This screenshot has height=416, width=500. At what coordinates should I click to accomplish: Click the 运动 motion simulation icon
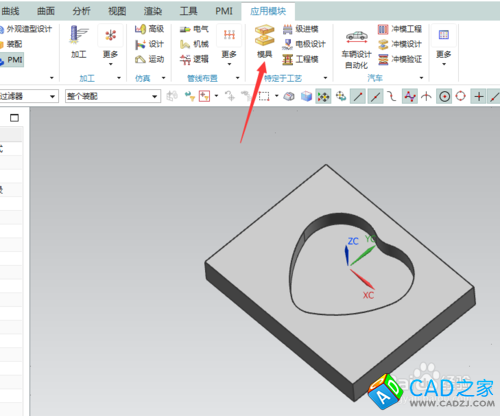(x=149, y=59)
